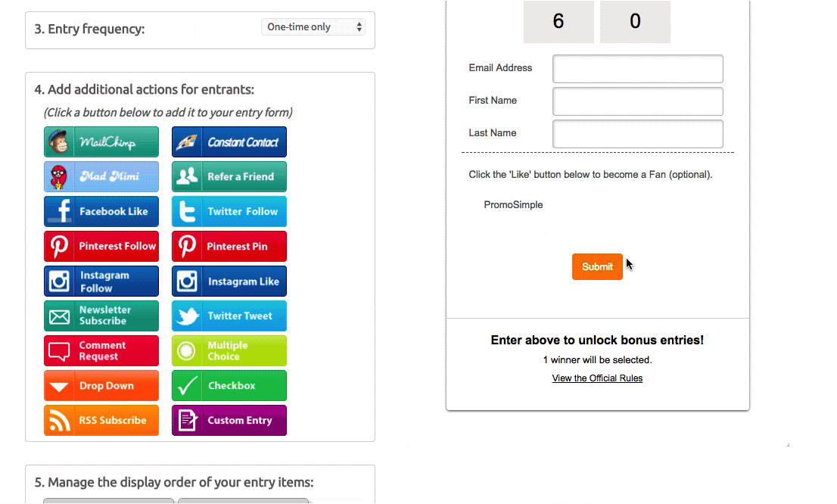The width and height of the screenshot is (837, 504).
Task: Add the Mad Mimi action
Action: [x=101, y=177]
